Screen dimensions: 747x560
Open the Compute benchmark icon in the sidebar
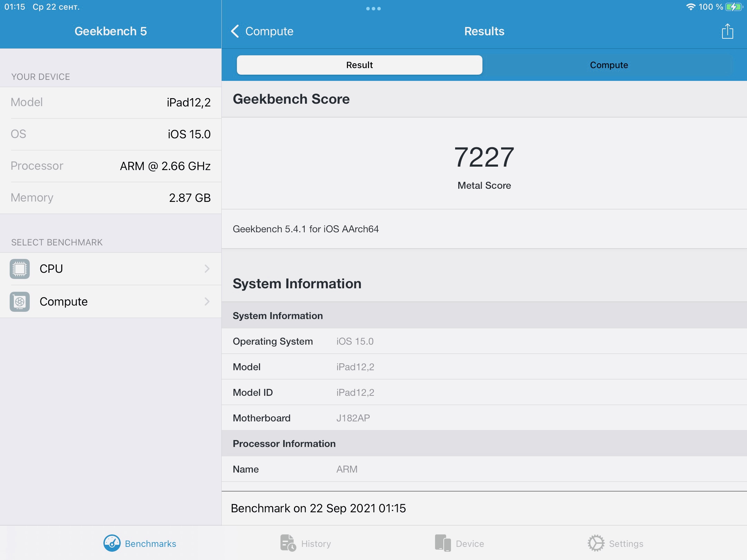point(20,301)
